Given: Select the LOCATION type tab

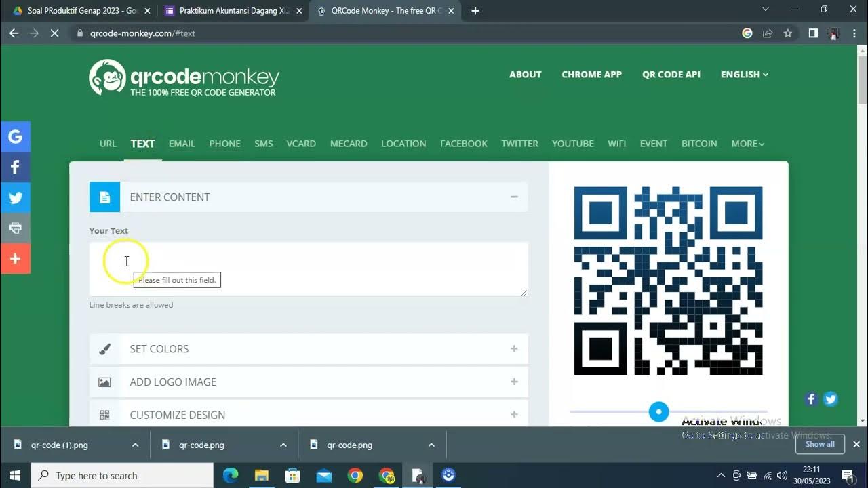Looking at the screenshot, I should pos(403,144).
